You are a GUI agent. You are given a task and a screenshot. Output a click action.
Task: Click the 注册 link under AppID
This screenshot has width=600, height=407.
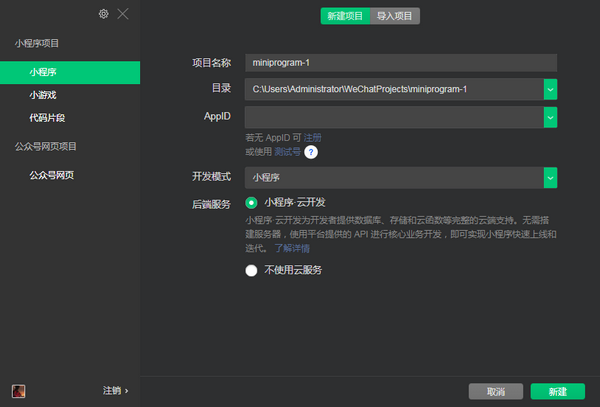[312, 137]
